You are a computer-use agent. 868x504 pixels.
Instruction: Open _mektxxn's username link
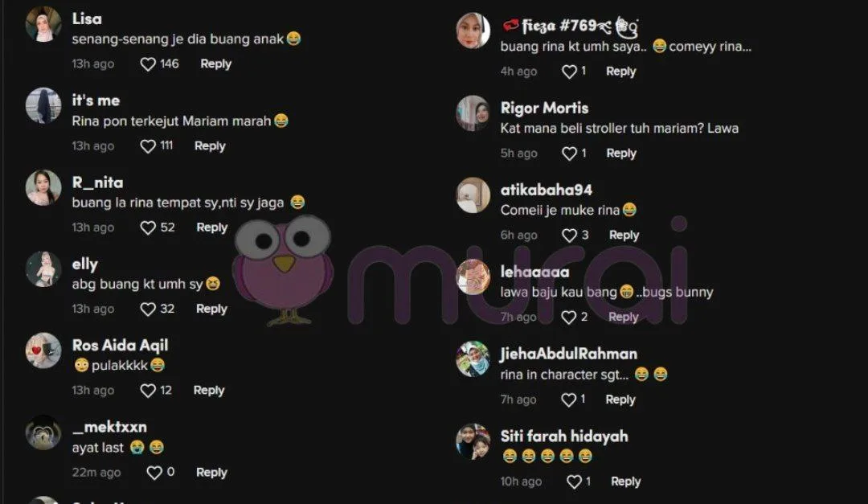109,427
